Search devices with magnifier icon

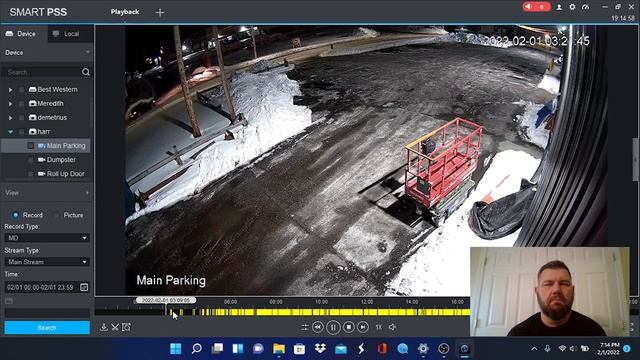(x=86, y=72)
